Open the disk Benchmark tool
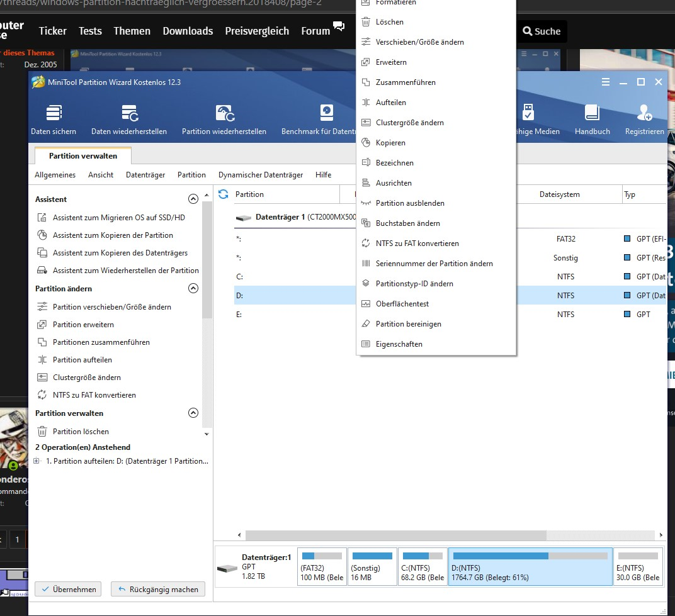 coord(319,120)
